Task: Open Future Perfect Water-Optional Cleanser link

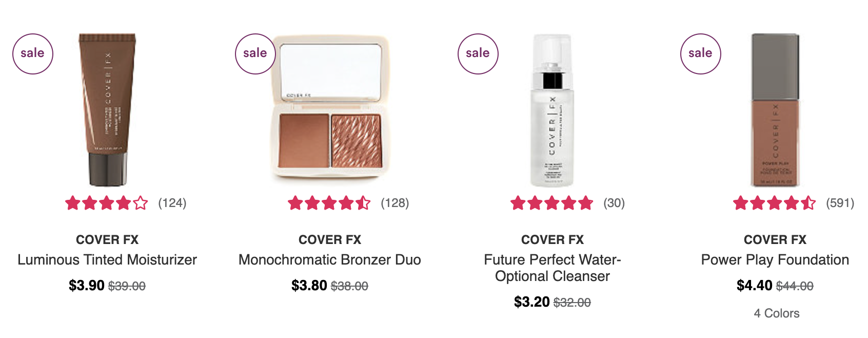Action: point(553,268)
